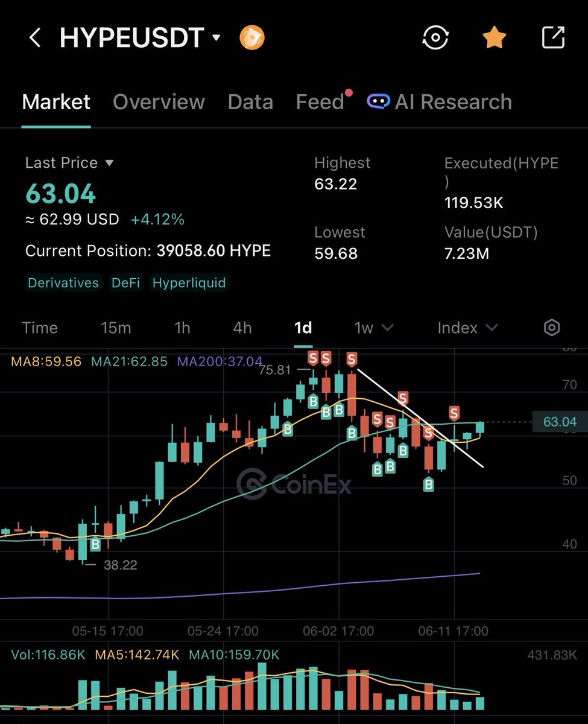Tap the Current Position 39058.60 HYPE text
The height and width of the screenshot is (724, 588).
tap(148, 250)
